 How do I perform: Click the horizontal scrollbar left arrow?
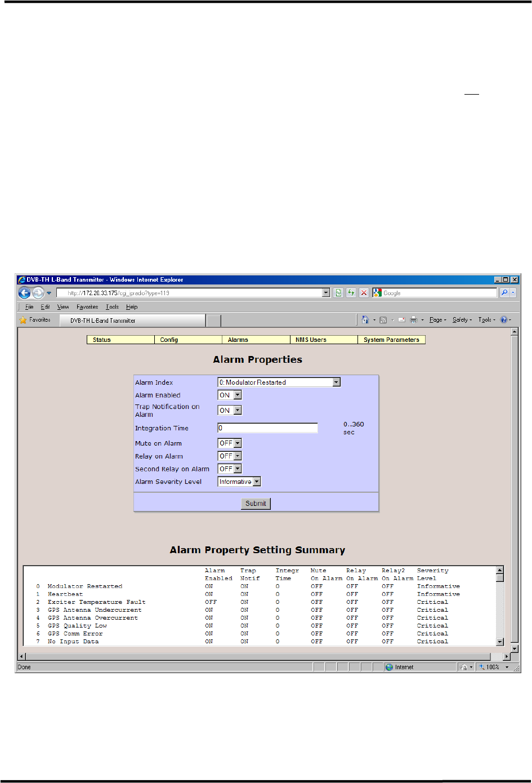pyautogui.click(x=22, y=656)
